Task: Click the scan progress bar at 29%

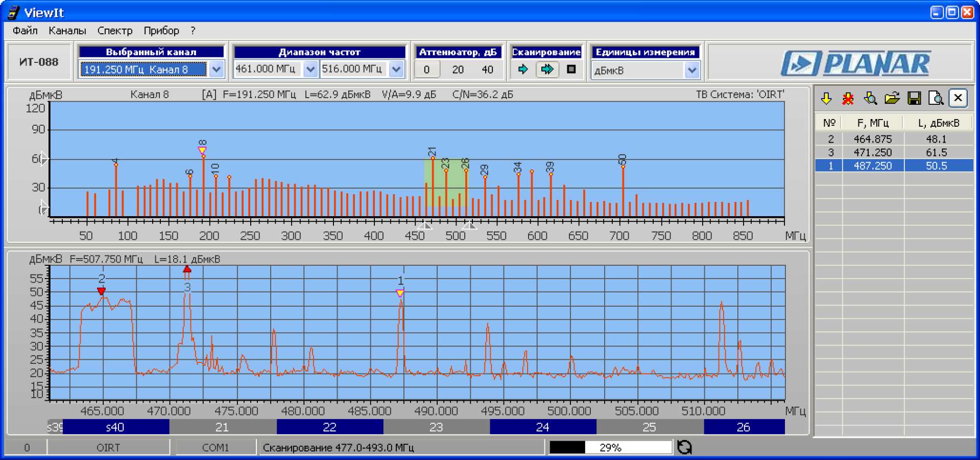Action: pos(610,447)
